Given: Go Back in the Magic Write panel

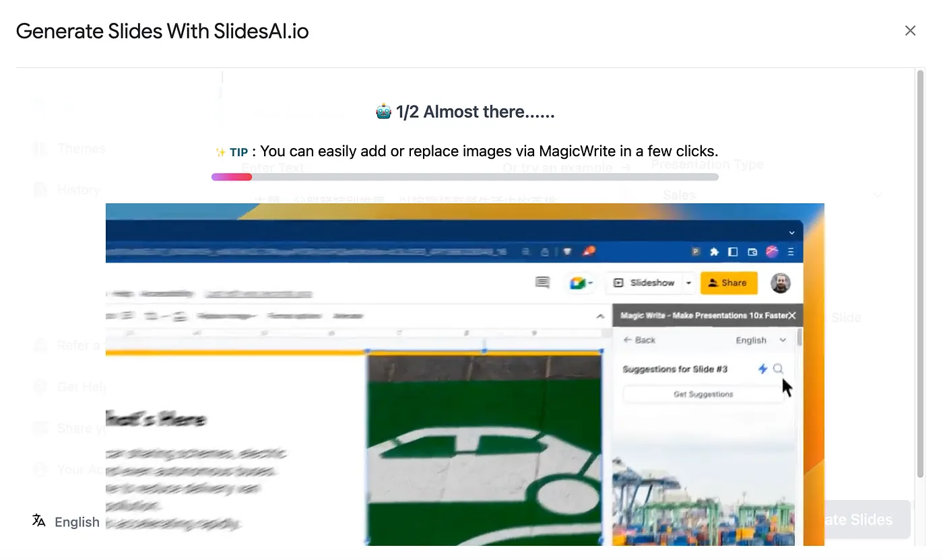Looking at the screenshot, I should click(639, 340).
